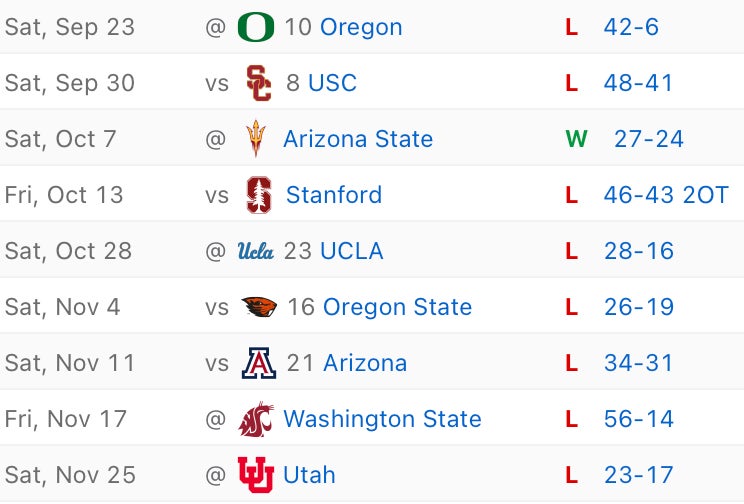View the 56-14 game score link

point(638,419)
